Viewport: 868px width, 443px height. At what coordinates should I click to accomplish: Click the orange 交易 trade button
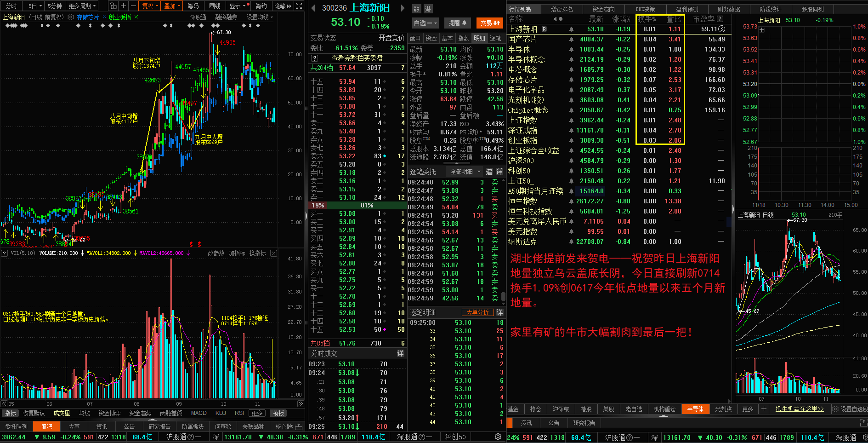point(490,23)
